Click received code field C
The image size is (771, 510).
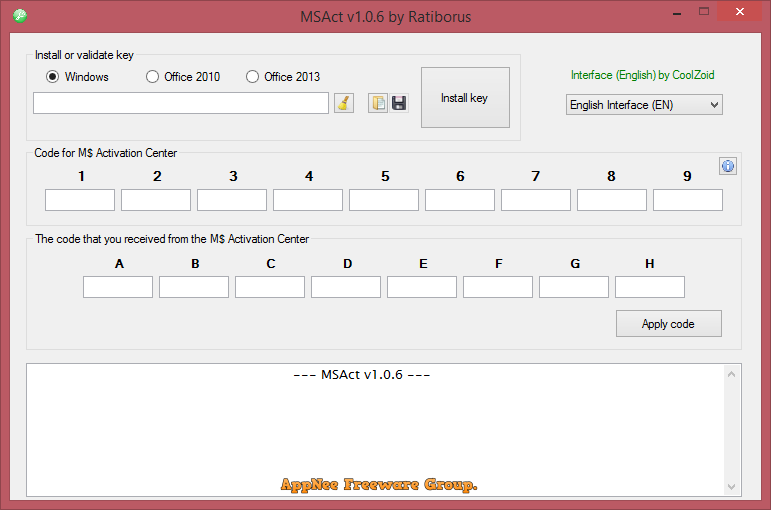pos(270,287)
